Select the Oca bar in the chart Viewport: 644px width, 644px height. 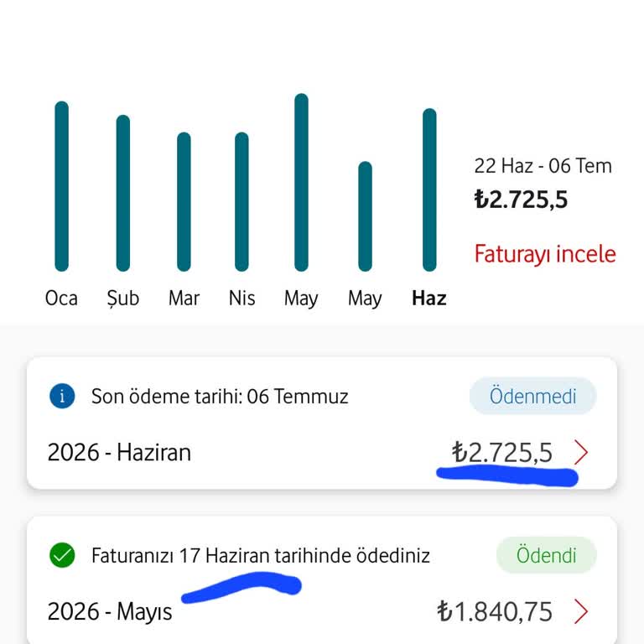61,186
